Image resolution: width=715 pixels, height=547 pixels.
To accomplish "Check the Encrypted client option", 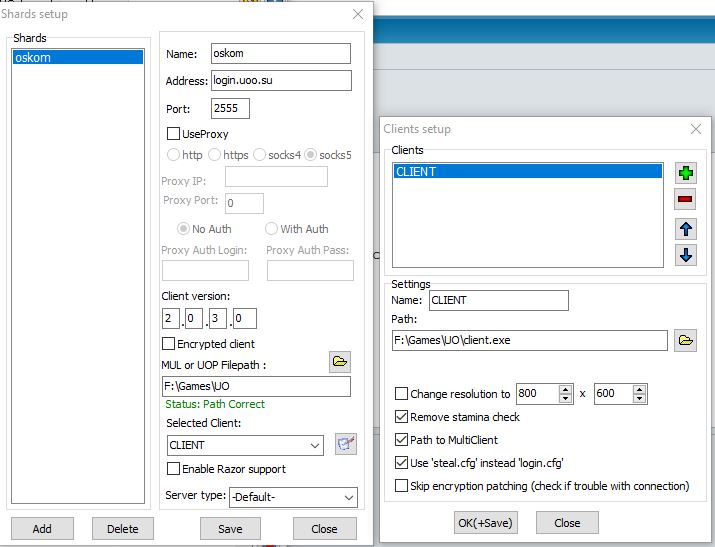I will [169, 344].
